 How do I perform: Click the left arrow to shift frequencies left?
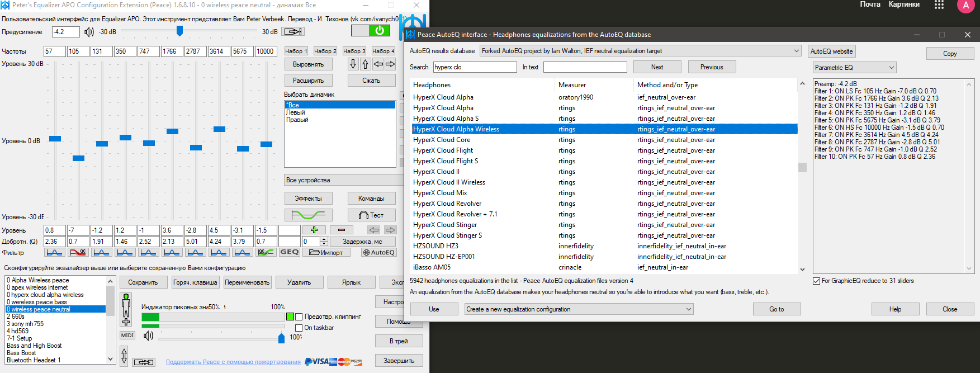coord(378,64)
